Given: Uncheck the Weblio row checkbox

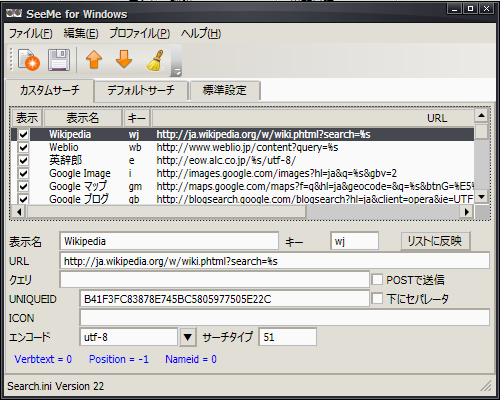Looking at the screenshot, I should tap(23, 147).
